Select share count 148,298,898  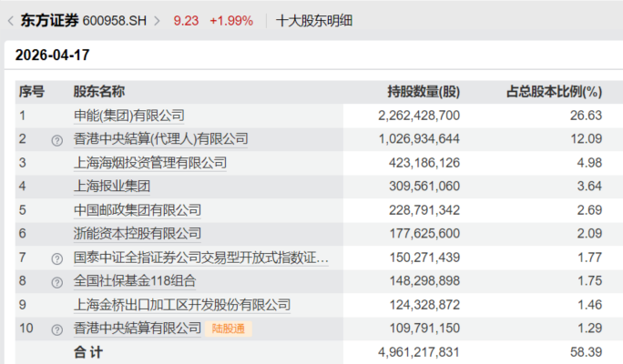424,281
